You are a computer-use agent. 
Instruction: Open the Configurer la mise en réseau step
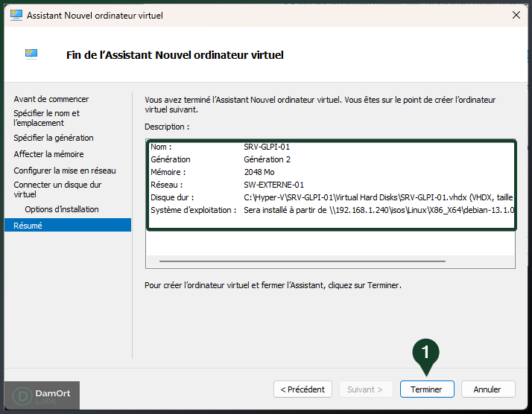(x=65, y=171)
